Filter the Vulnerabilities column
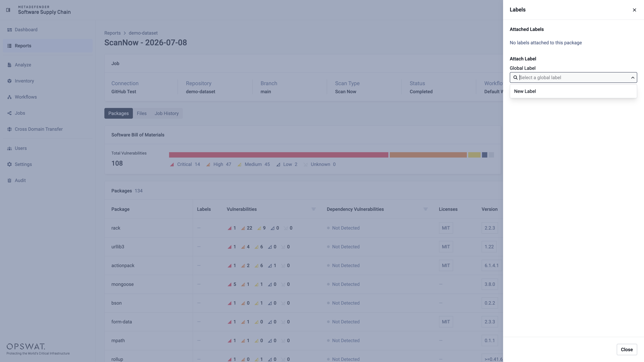This screenshot has height=362, width=644. pos(314,209)
